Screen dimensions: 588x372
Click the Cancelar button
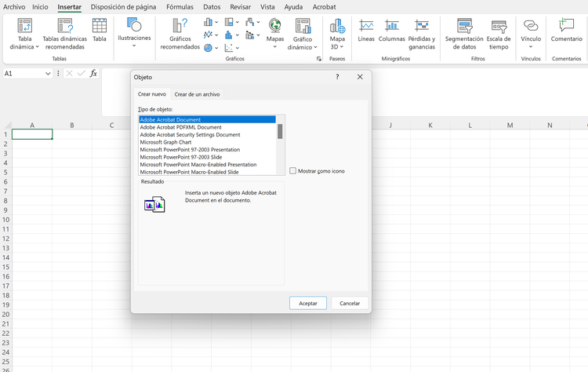350,303
